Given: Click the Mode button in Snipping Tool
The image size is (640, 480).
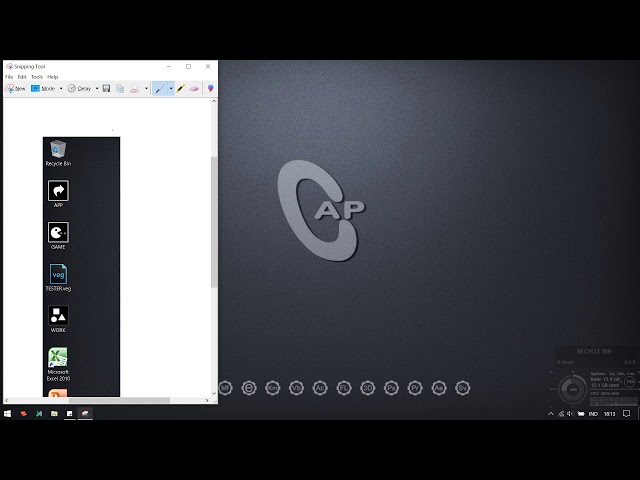Looking at the screenshot, I should coord(43,89).
